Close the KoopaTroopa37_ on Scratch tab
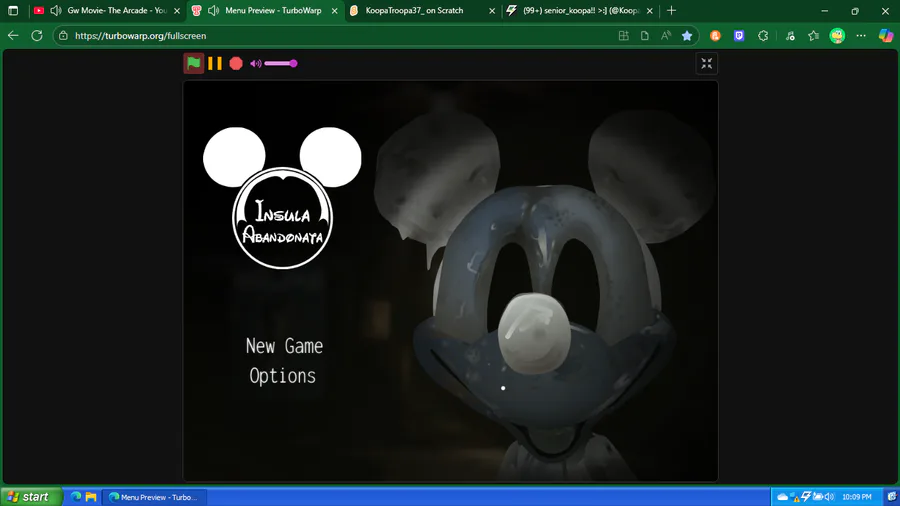Screen dimensions: 900x506 [492, 11]
